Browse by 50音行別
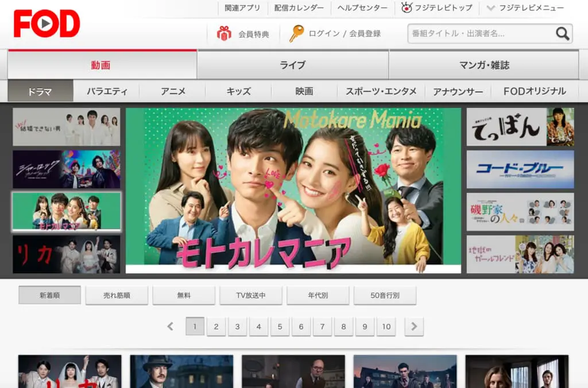The width and height of the screenshot is (588, 388). click(385, 295)
